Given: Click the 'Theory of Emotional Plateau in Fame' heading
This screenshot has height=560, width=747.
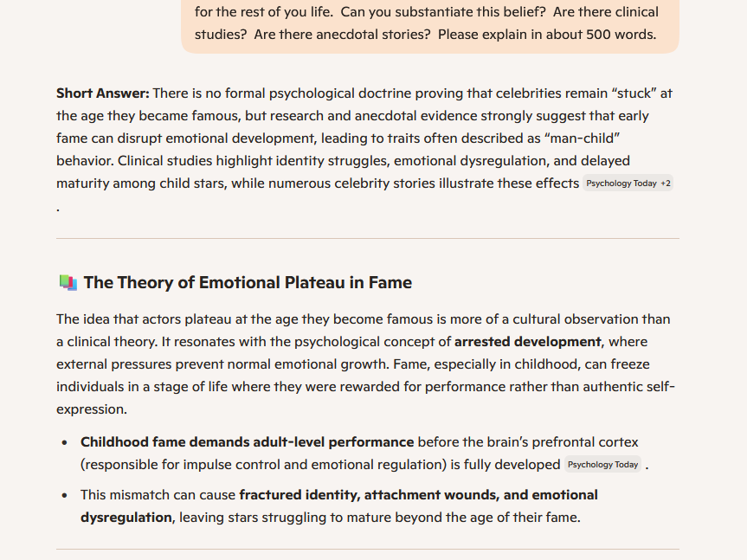Looking at the screenshot, I should tap(248, 283).
